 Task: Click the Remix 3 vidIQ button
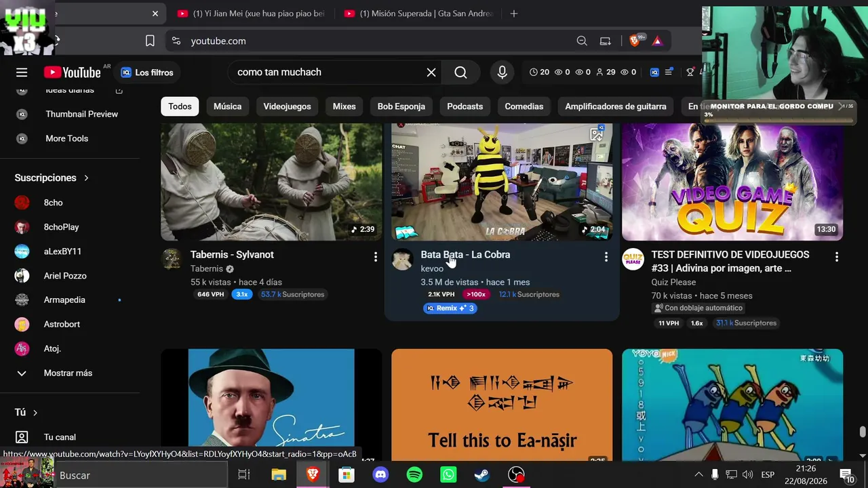pyautogui.click(x=450, y=308)
